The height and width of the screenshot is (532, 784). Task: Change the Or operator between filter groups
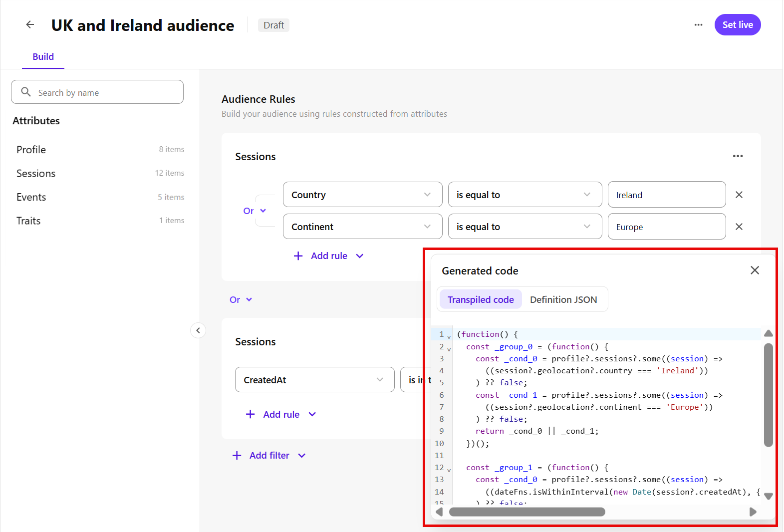(x=241, y=299)
